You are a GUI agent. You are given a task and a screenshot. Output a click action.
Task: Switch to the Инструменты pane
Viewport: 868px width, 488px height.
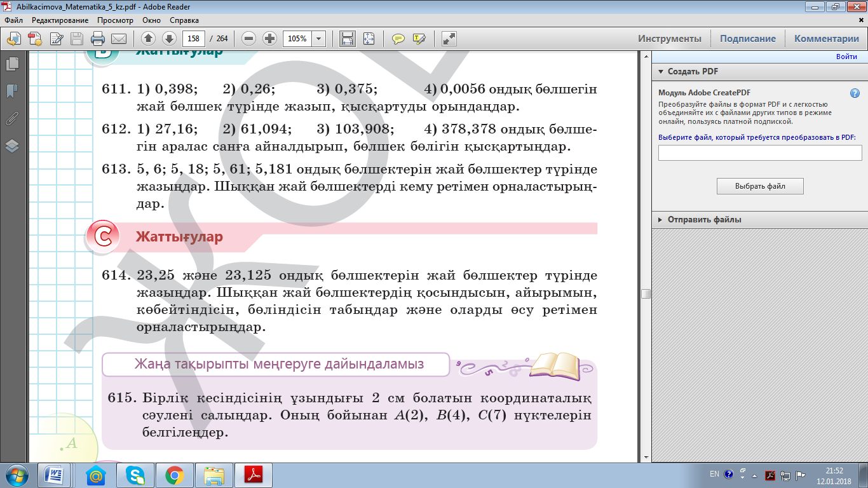[x=670, y=39]
